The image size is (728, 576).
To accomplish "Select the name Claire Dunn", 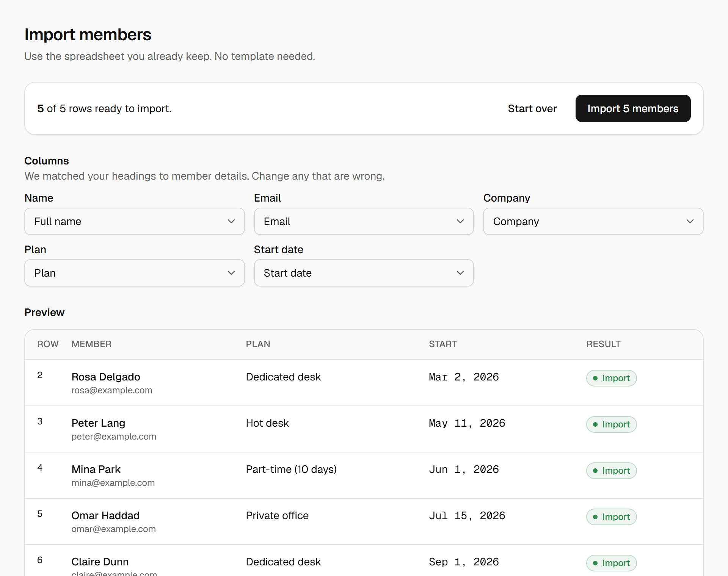I will (x=100, y=562).
